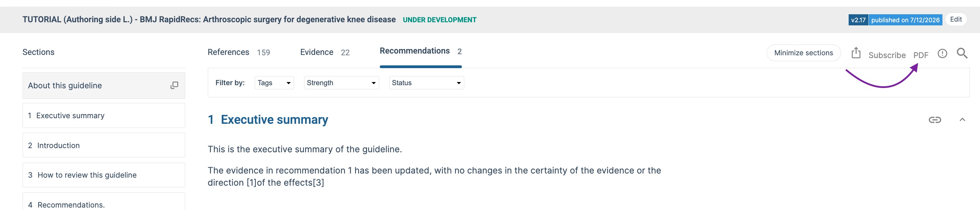980x210 pixels.
Task: Go to How to review this guideline
Action: click(x=104, y=175)
